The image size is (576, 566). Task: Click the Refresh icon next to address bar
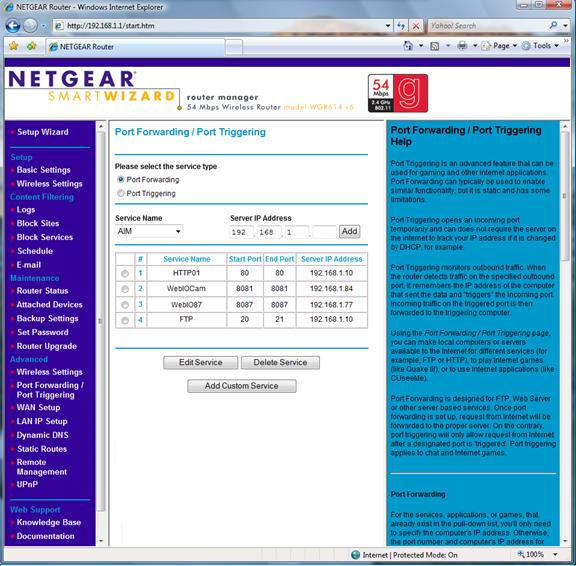coord(401,26)
